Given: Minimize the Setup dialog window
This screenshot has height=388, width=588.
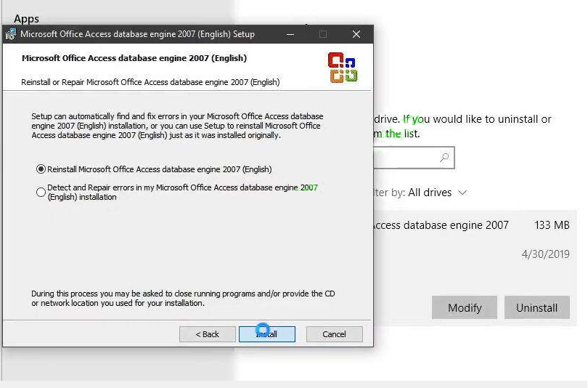Looking at the screenshot, I should click(290, 34).
